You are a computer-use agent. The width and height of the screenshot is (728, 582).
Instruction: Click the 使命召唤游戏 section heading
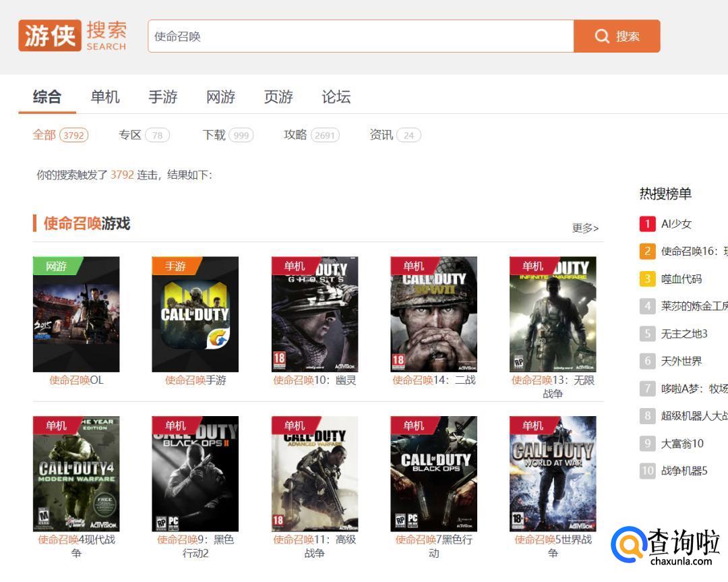coord(87,223)
